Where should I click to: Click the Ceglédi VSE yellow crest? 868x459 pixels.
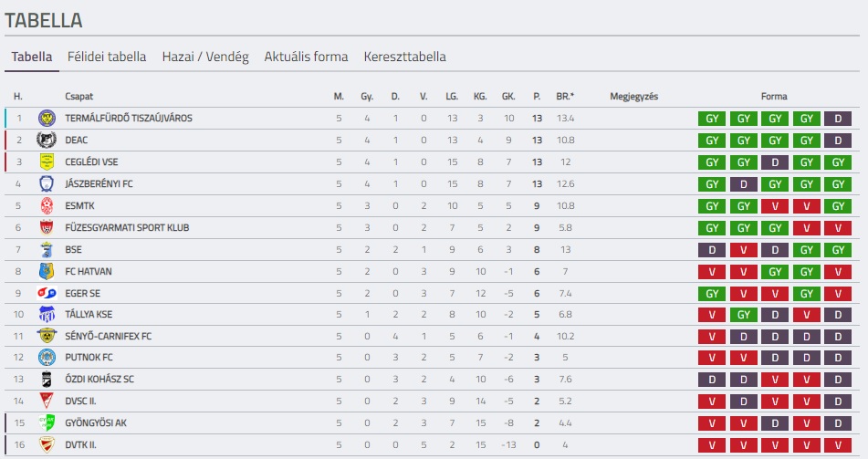(x=47, y=162)
